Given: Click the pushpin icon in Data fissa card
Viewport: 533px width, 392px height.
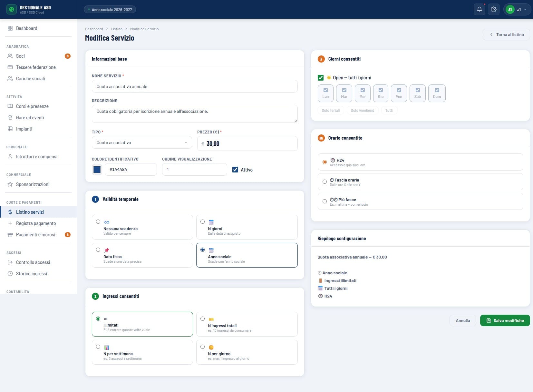Looking at the screenshot, I should click(107, 250).
